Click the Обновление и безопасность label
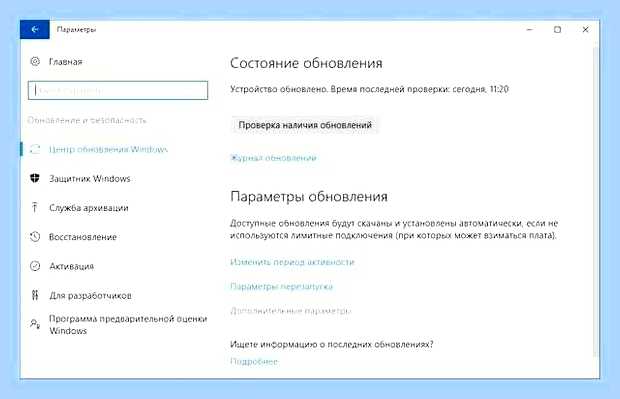The height and width of the screenshot is (399, 620). coord(87,120)
